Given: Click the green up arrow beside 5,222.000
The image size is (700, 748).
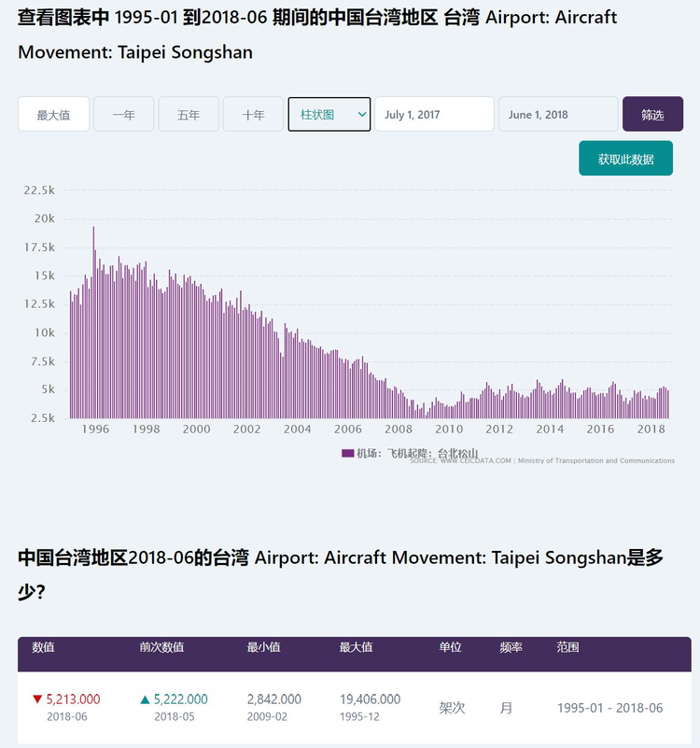Looking at the screenshot, I should (x=145, y=699).
